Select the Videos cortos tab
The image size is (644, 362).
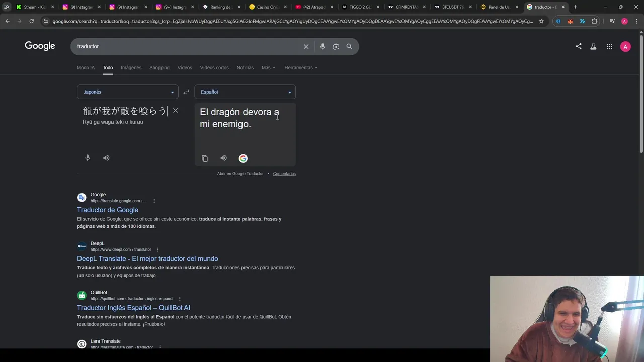(x=214, y=68)
